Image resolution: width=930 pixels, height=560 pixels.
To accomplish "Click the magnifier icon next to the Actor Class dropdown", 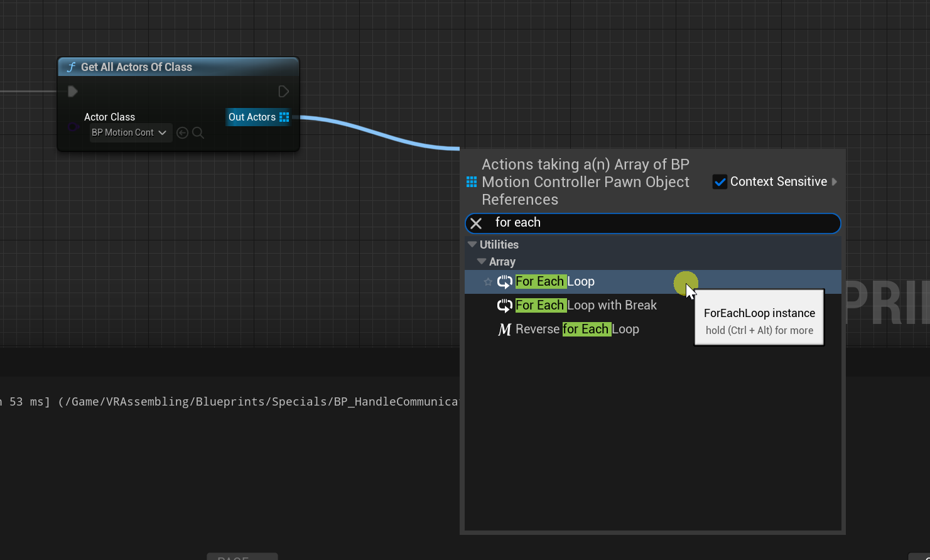I will (198, 132).
